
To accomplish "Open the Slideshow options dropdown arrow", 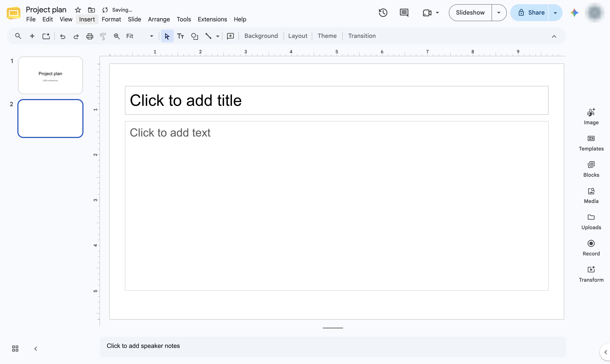I will point(499,12).
